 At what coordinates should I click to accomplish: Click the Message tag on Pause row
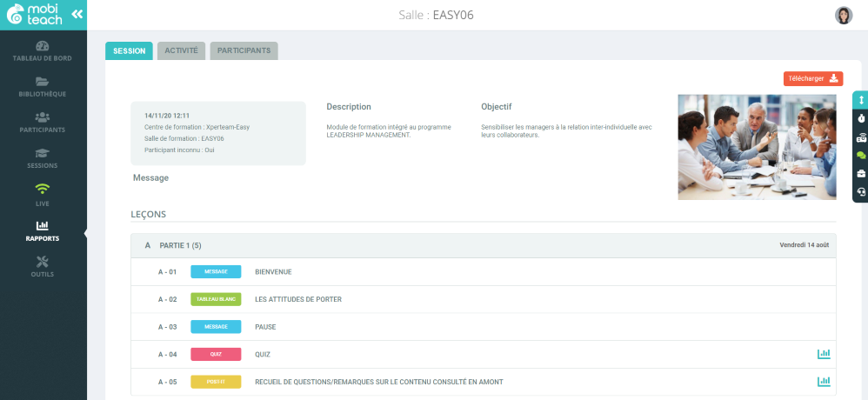pos(216,327)
